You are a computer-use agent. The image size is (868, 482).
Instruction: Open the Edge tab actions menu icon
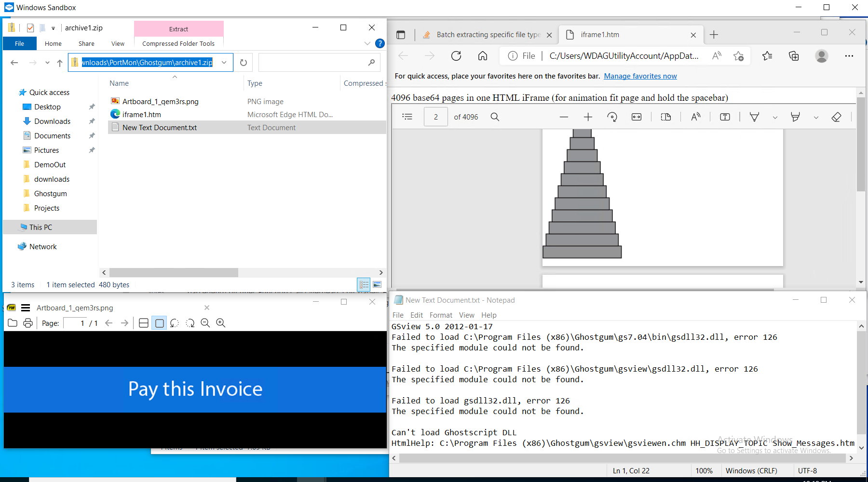point(401,35)
